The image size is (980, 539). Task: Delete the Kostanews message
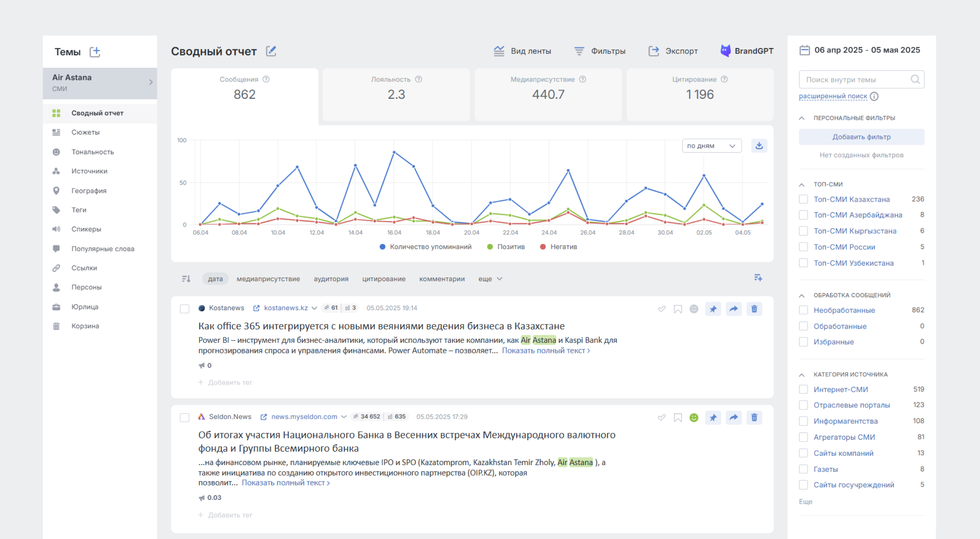click(x=754, y=308)
